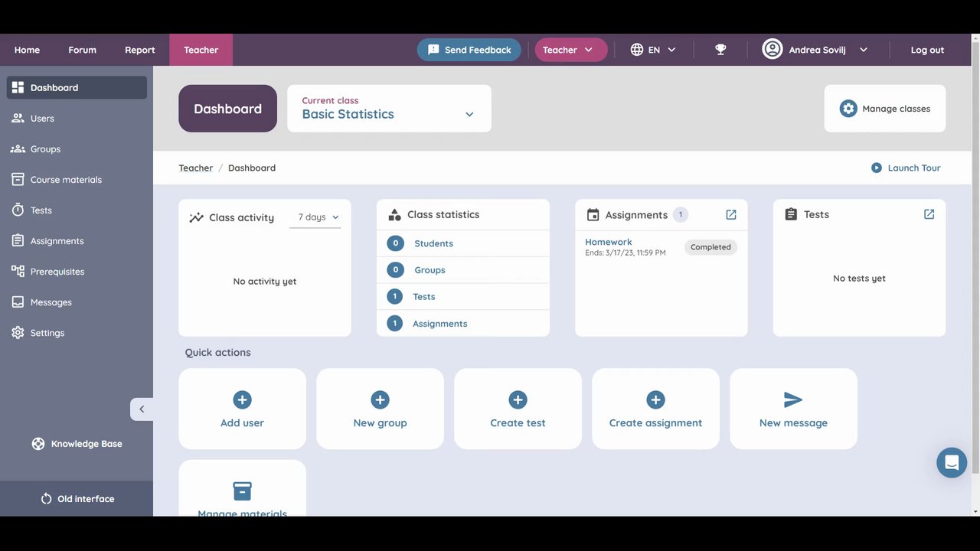Click the Add user quick action
980x551 pixels.
click(242, 409)
